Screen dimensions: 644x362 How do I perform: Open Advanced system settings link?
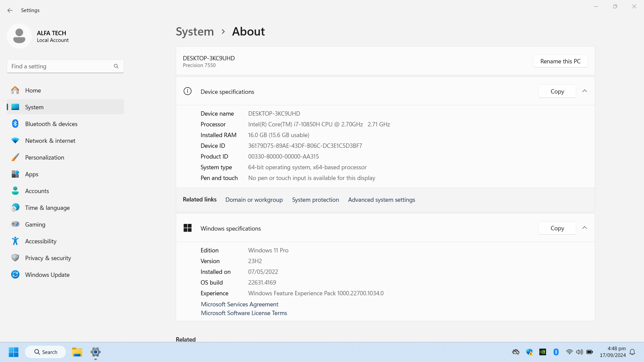tap(381, 199)
